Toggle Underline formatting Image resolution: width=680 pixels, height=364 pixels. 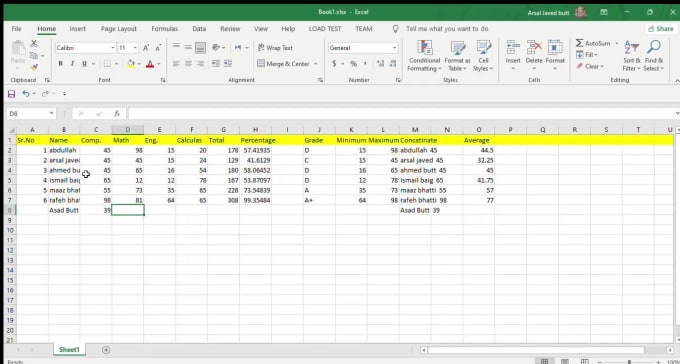pyautogui.click(x=84, y=64)
